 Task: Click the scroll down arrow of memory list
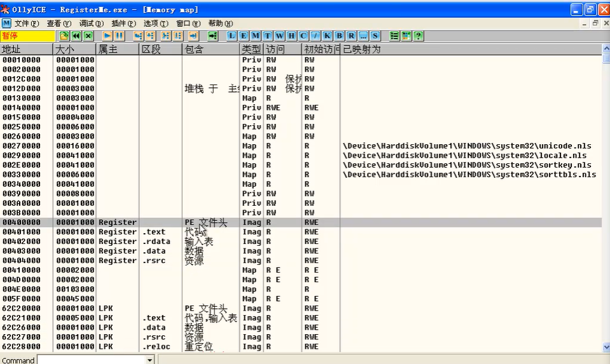(x=606, y=347)
